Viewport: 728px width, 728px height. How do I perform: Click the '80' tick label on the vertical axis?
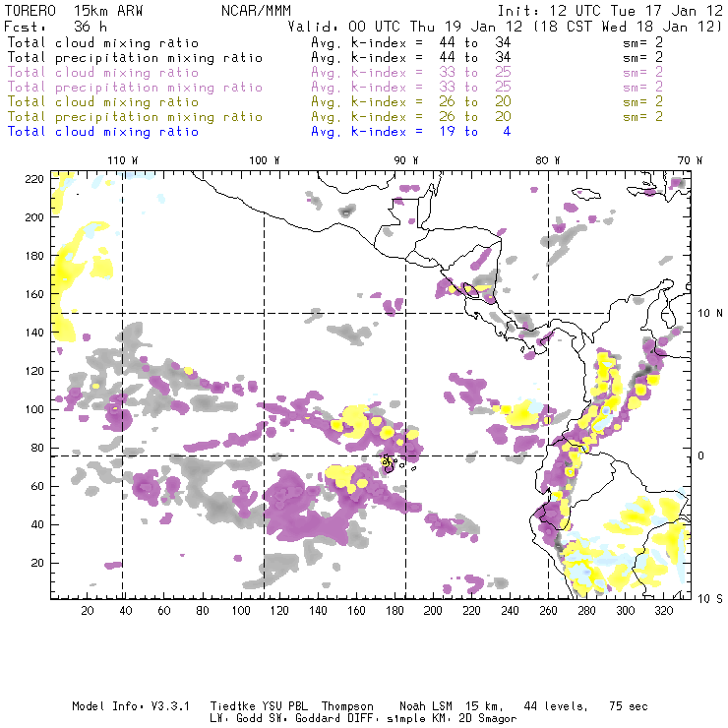(37, 448)
